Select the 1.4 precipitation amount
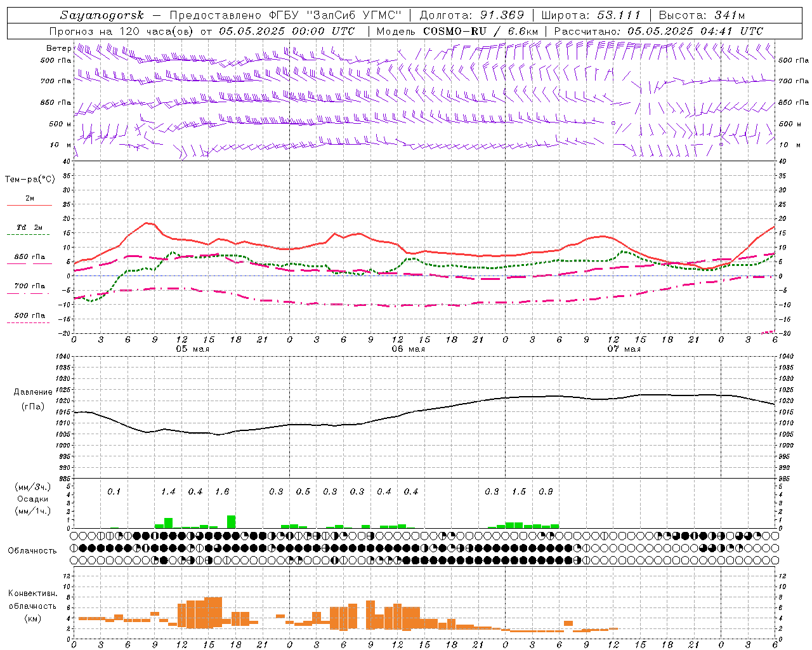The image size is (812, 650). coord(168,492)
